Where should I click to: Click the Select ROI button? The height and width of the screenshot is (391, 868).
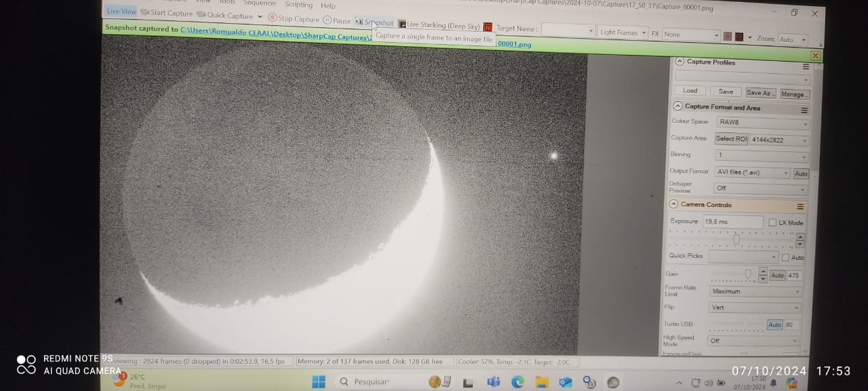(731, 139)
